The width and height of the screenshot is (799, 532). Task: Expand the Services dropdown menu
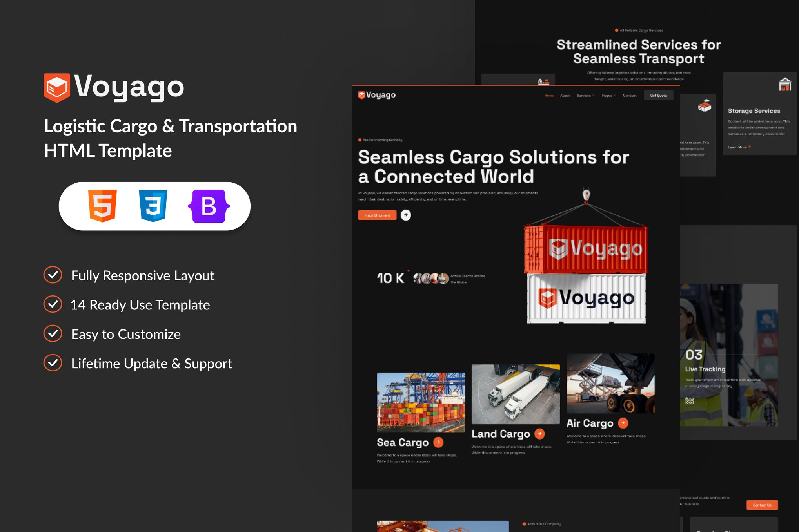(586, 95)
